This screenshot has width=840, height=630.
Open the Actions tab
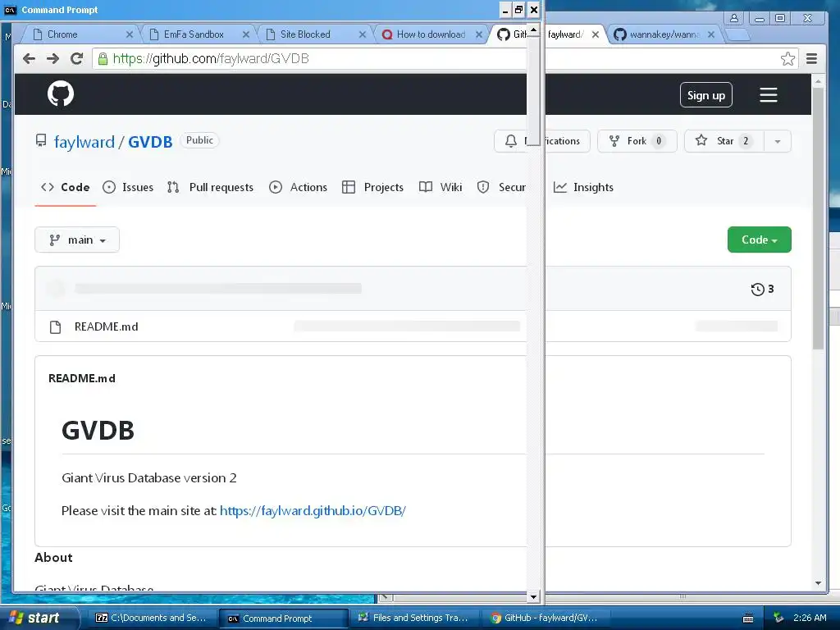click(299, 188)
